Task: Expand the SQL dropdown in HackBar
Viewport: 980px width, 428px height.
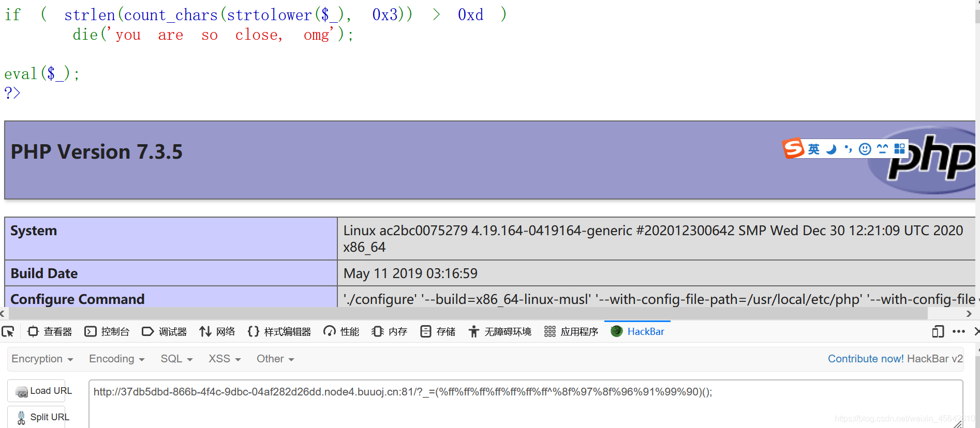Action: click(x=176, y=359)
